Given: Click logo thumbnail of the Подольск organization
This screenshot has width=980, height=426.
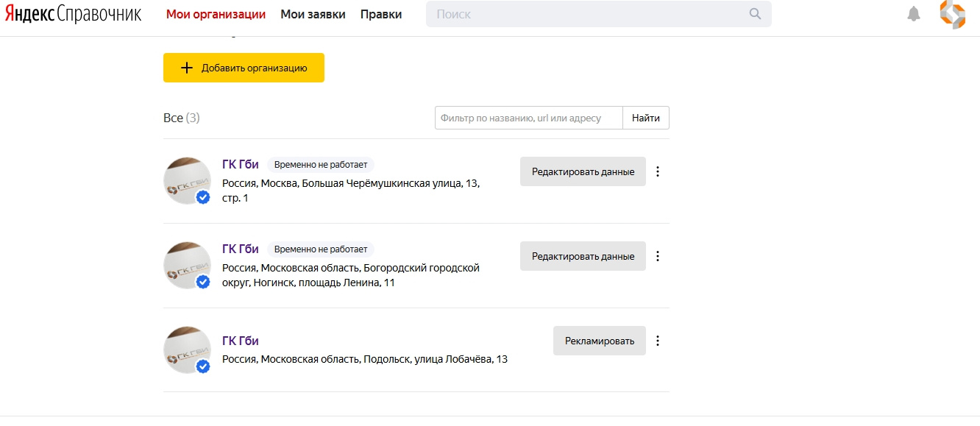Looking at the screenshot, I should coord(187,350).
